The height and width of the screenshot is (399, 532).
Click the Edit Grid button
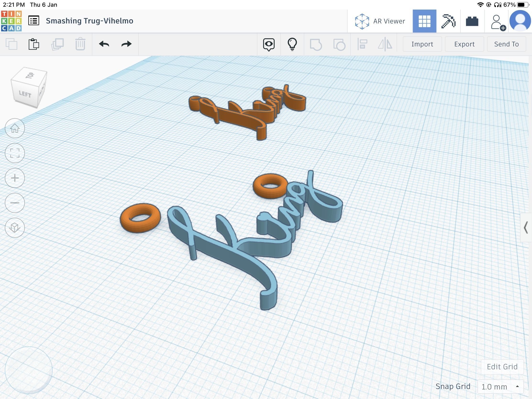(502, 367)
